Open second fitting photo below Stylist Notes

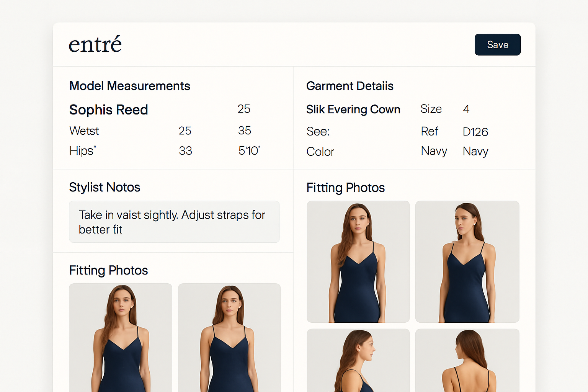click(229, 337)
